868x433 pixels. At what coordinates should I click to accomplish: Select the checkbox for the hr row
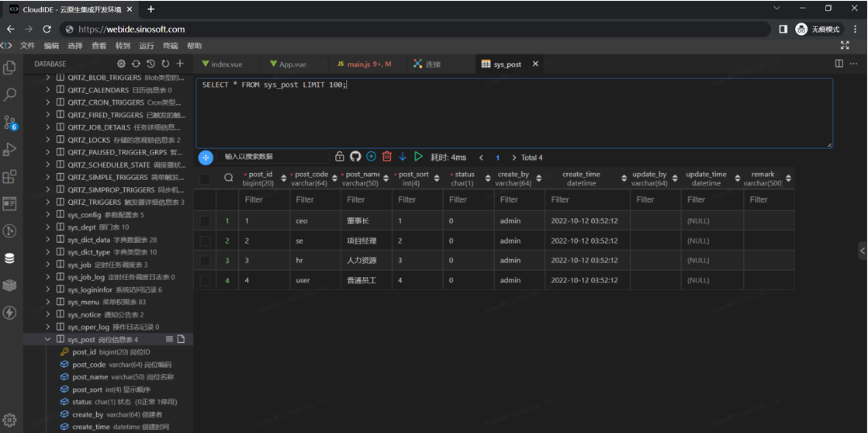[x=205, y=261]
